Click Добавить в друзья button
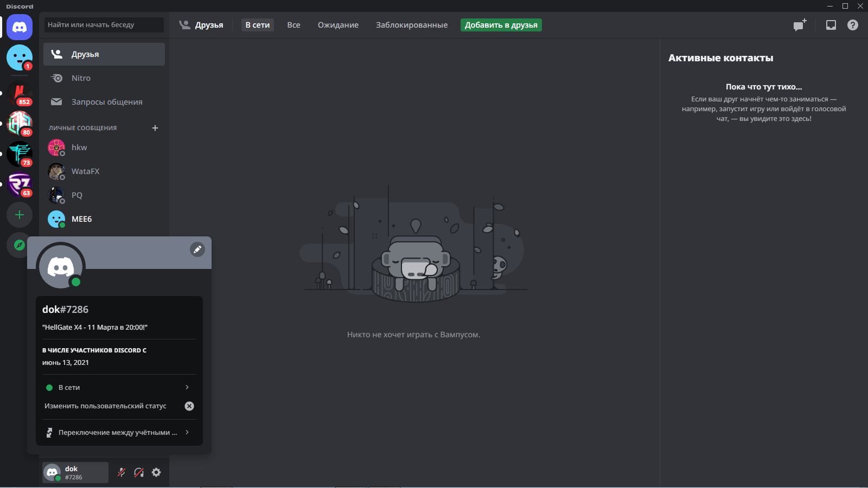 [501, 25]
